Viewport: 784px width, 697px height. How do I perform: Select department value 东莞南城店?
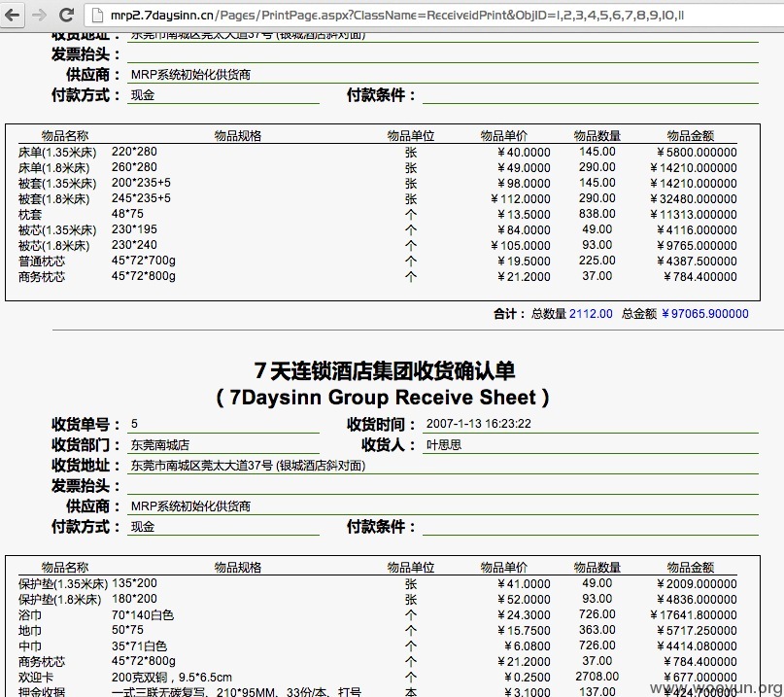click(x=160, y=445)
